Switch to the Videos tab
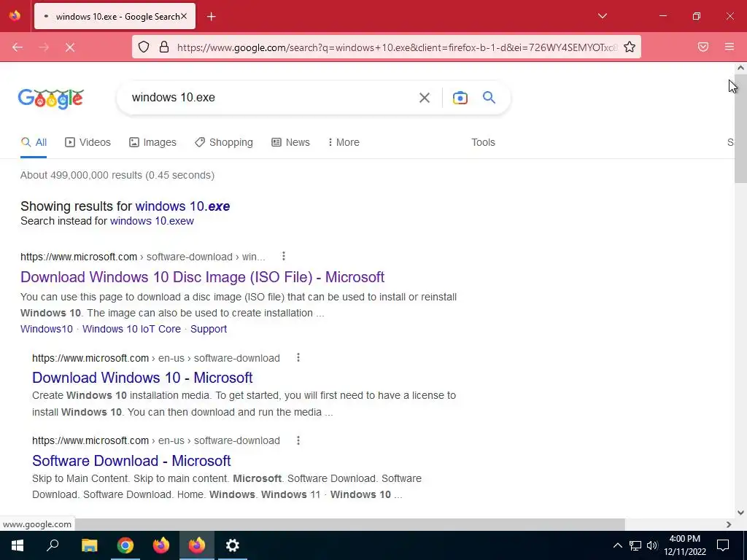747x560 pixels. 88,142
